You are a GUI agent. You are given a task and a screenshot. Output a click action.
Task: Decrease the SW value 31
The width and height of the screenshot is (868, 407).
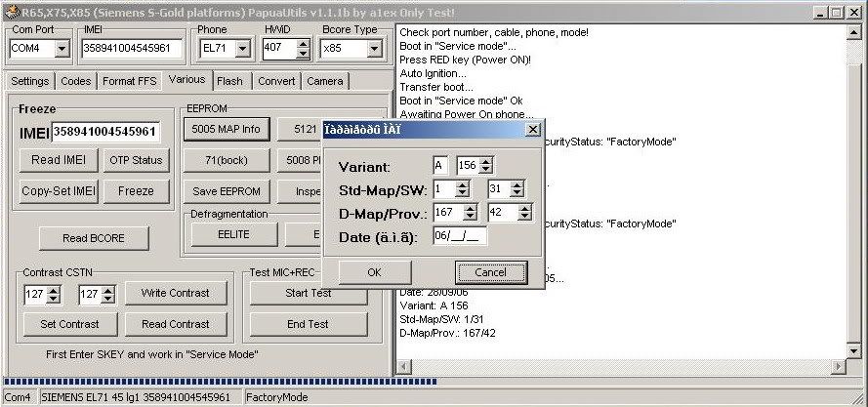pyautogui.click(x=517, y=193)
